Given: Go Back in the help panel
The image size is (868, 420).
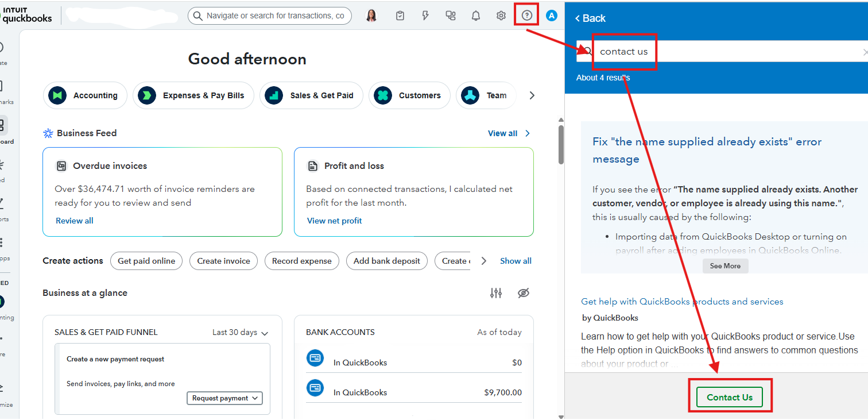Looking at the screenshot, I should point(590,18).
